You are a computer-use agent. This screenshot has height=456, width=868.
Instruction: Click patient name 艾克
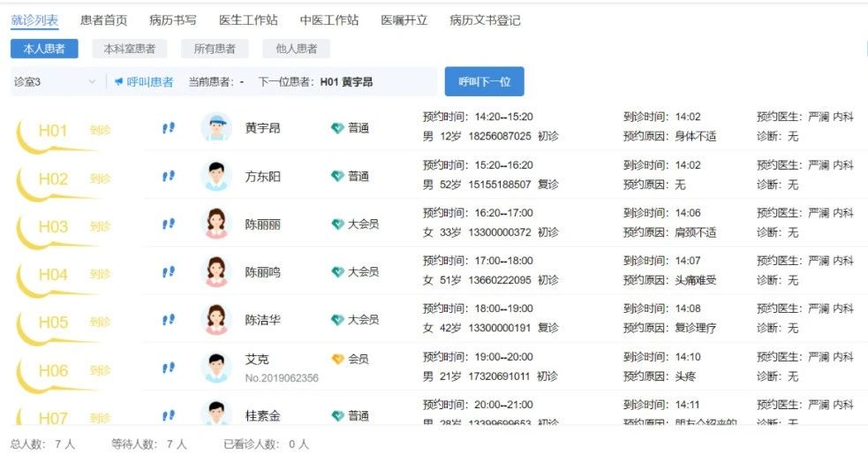coord(255,360)
